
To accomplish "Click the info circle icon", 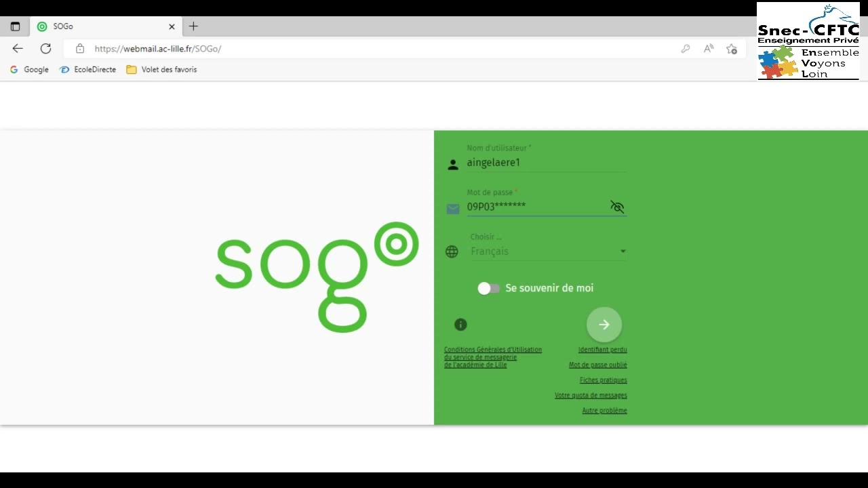I will [460, 325].
